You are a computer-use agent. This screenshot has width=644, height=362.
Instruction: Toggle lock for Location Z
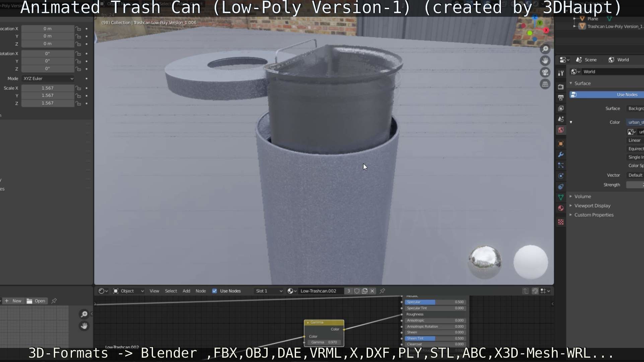[x=78, y=44]
